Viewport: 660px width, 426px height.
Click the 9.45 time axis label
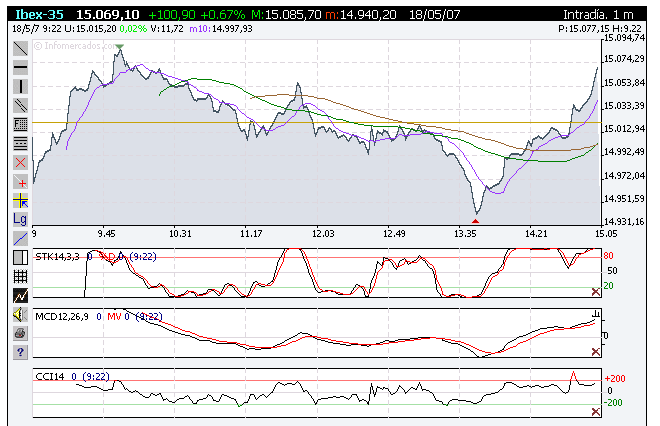coord(107,233)
